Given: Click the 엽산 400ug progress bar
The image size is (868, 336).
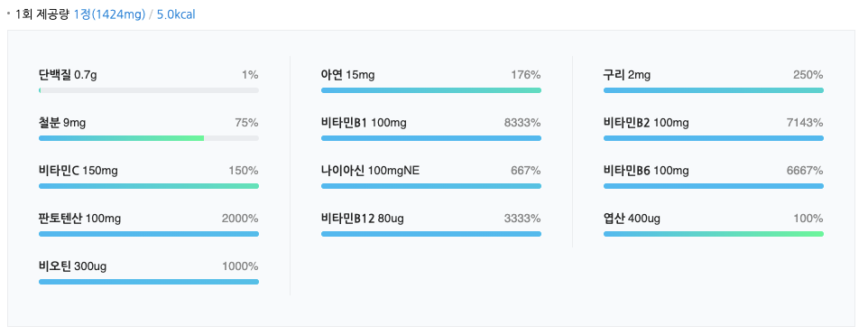Looking at the screenshot, I should 714,234.
